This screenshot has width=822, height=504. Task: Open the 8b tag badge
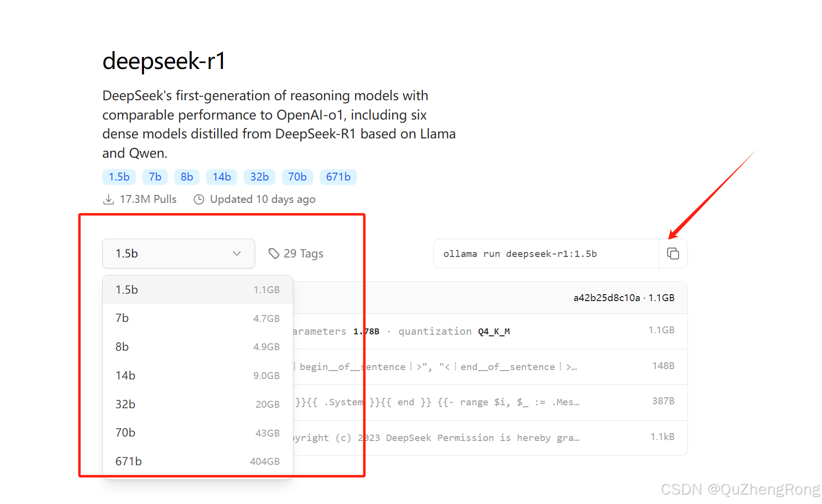(x=187, y=177)
